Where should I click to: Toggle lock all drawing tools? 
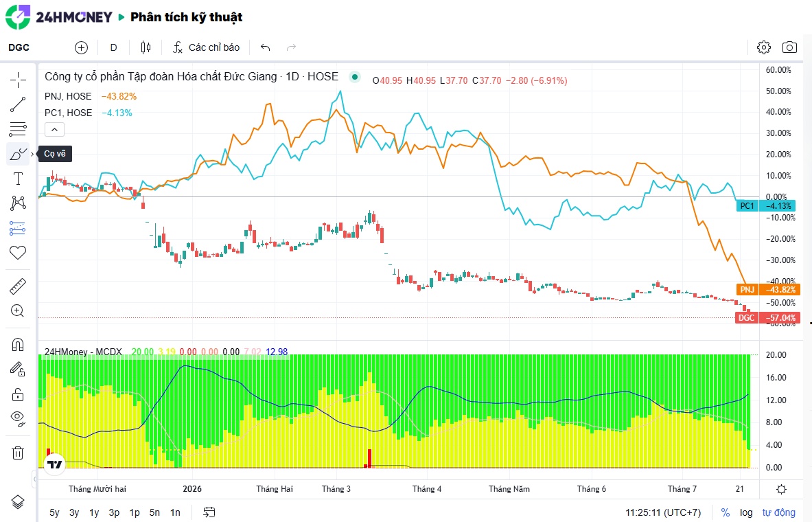coord(18,394)
